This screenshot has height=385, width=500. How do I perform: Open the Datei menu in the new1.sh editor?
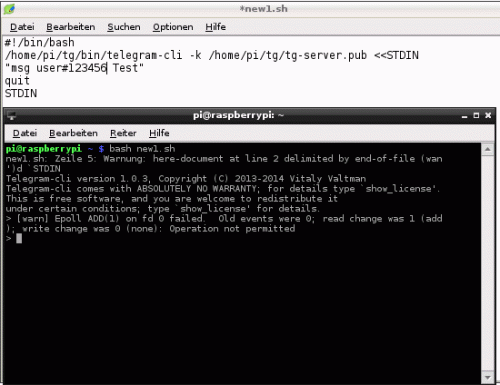(x=22, y=27)
